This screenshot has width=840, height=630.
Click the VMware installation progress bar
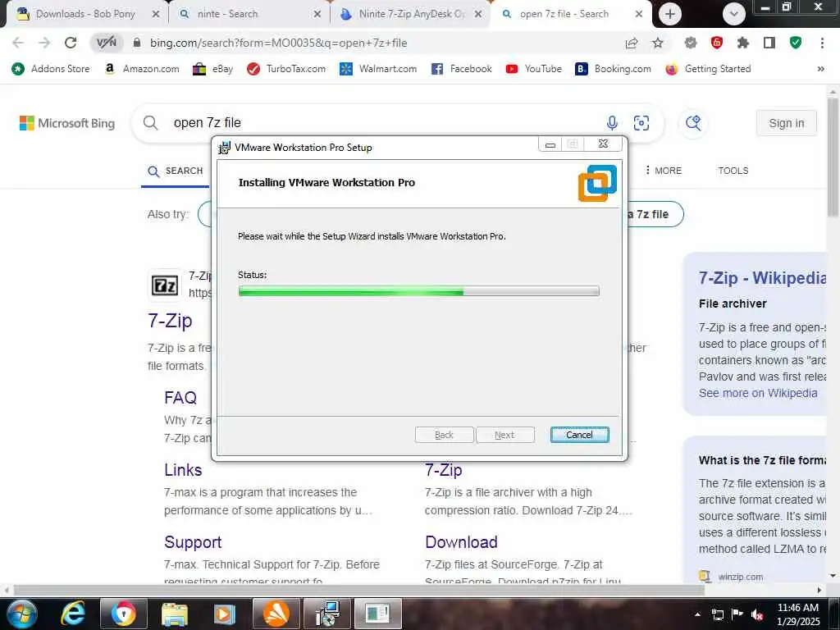418,291
